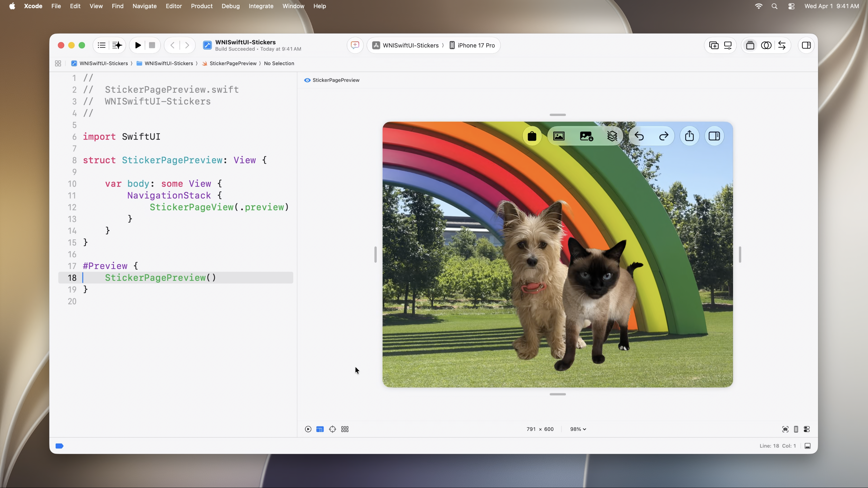Click the preview snapshot icon

[785, 429]
